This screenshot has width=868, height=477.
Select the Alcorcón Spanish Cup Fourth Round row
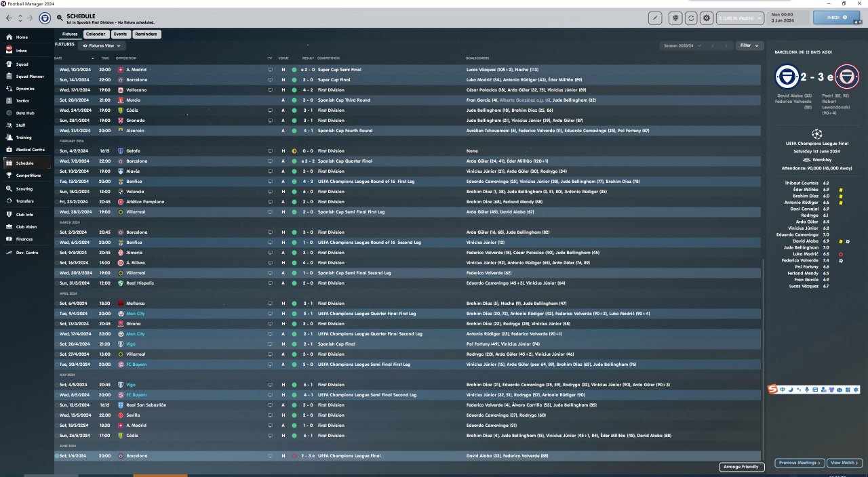point(408,131)
